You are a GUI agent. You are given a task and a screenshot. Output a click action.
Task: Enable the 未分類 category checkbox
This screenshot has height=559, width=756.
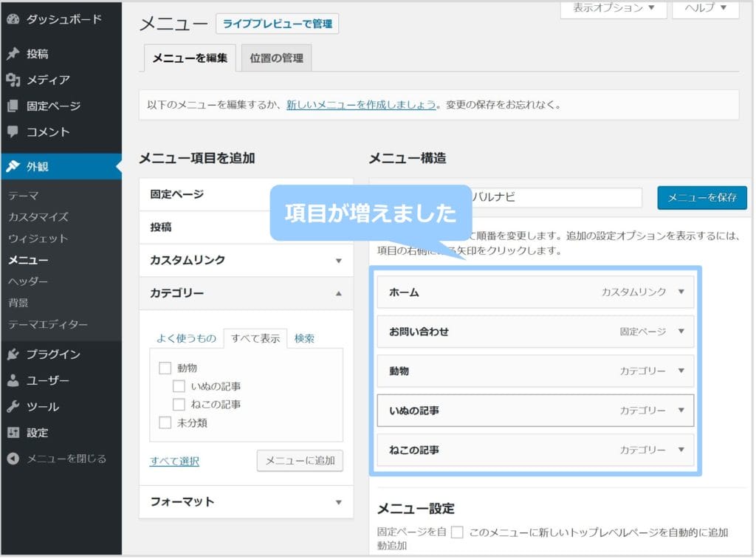[x=165, y=423]
